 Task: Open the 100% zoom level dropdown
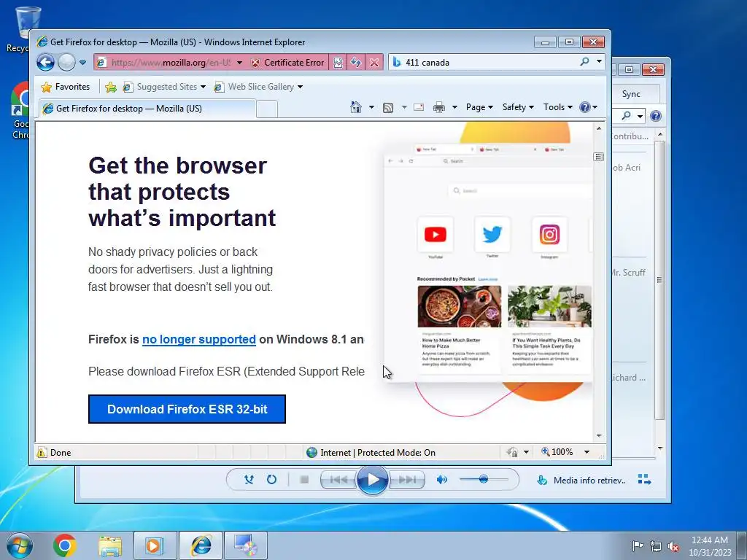click(587, 452)
